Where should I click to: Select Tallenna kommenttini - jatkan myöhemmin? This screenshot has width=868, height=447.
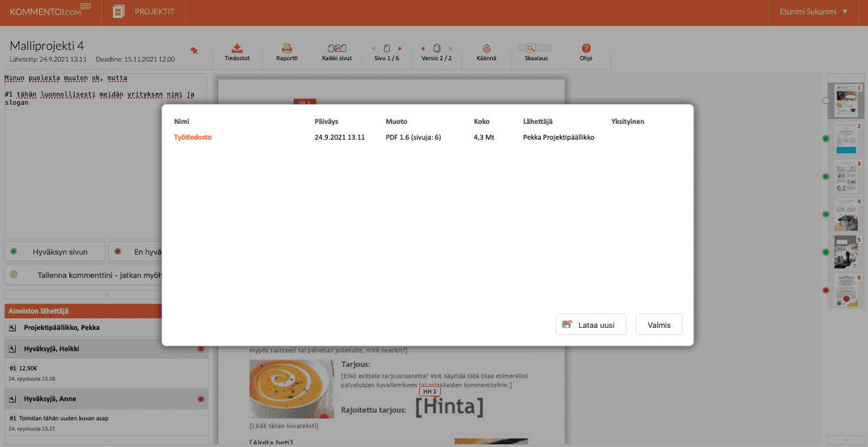[x=82, y=274]
